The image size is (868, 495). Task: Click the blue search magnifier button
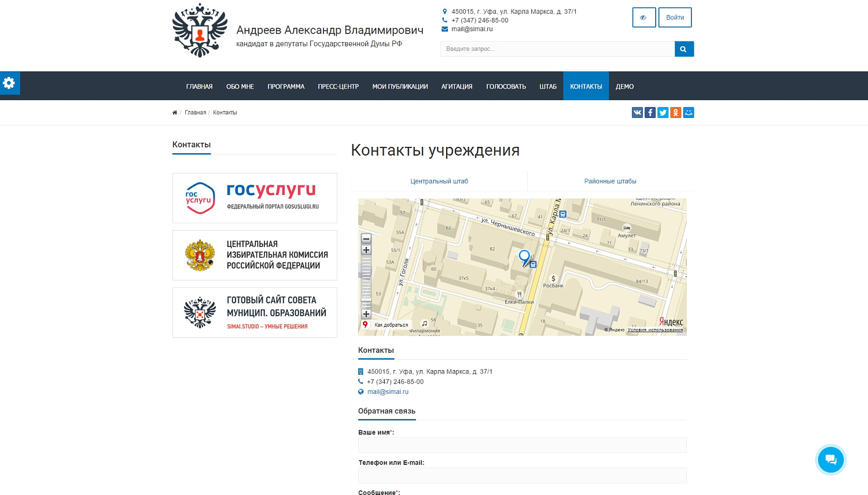point(683,49)
